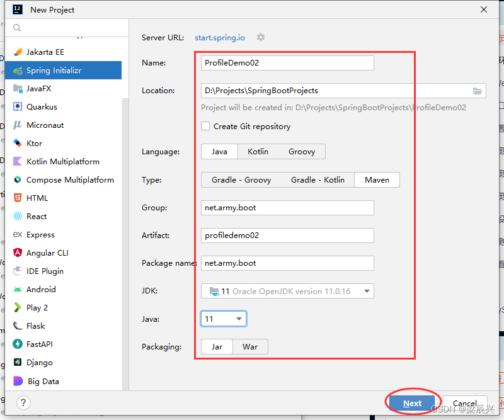Choose Gradle - Groovy build type
The height and width of the screenshot is (420, 504).
click(x=241, y=179)
